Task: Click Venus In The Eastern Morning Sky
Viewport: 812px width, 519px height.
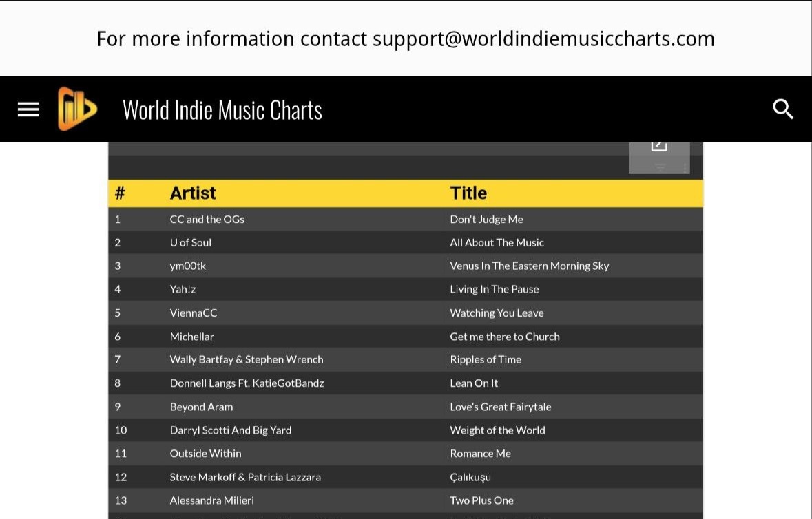Action: tap(529, 266)
